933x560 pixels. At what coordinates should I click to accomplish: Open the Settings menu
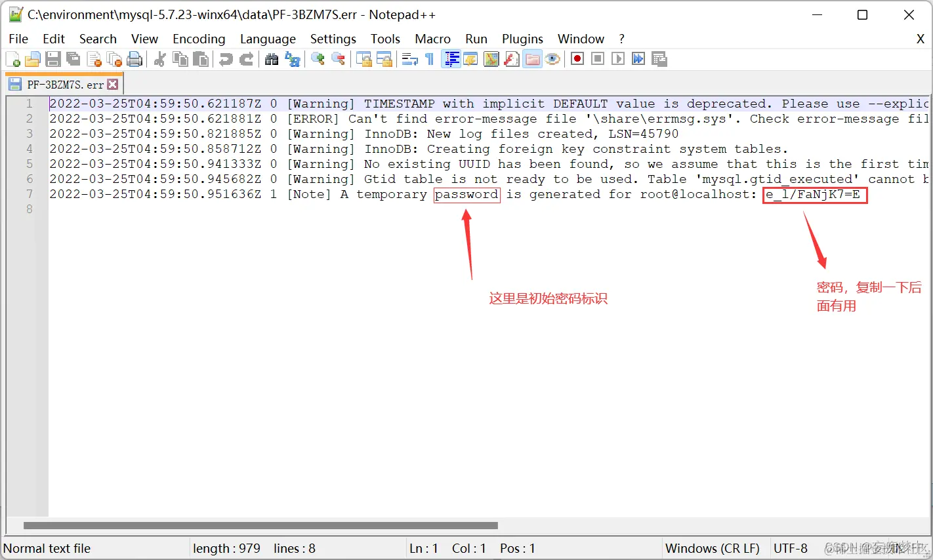[333, 39]
